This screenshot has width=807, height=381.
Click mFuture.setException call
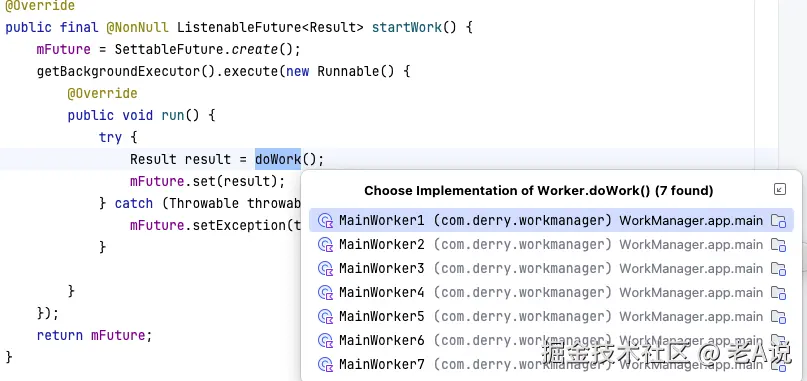pyautogui.click(x=216, y=226)
